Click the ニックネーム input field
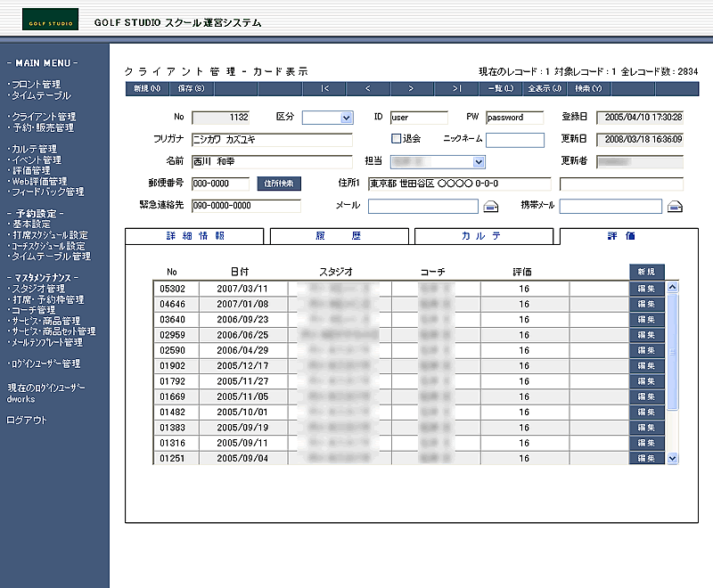This screenshot has height=588, width=713. [x=515, y=140]
